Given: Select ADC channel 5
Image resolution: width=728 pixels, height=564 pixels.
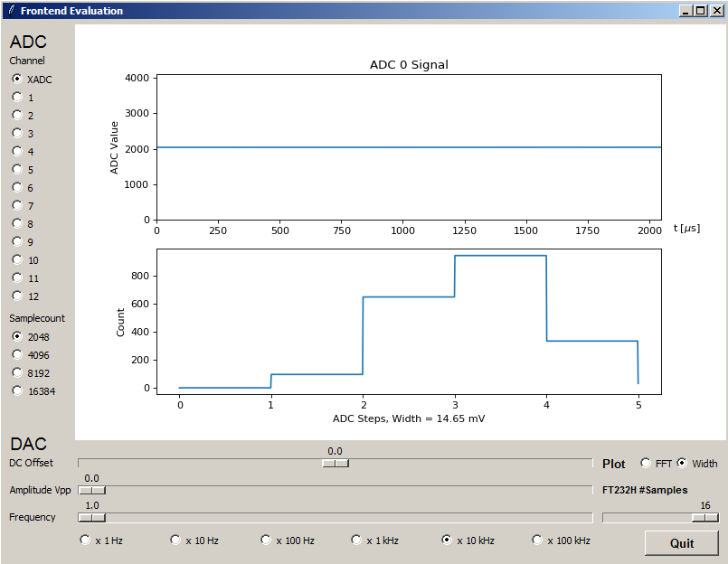Looking at the screenshot, I should click(17, 169).
